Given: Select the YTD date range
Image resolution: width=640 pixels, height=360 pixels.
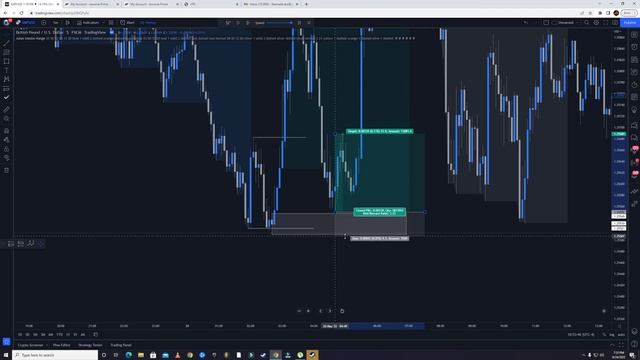Looking at the screenshot, I should click(60, 334).
